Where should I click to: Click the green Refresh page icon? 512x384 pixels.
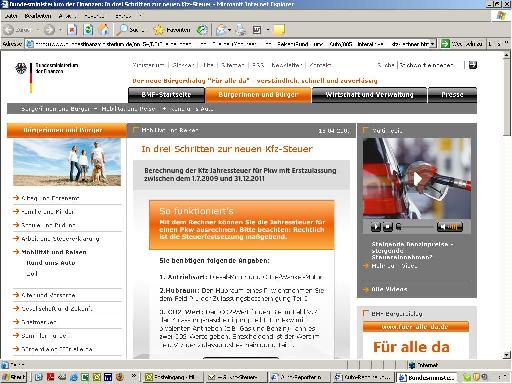(x=88, y=30)
